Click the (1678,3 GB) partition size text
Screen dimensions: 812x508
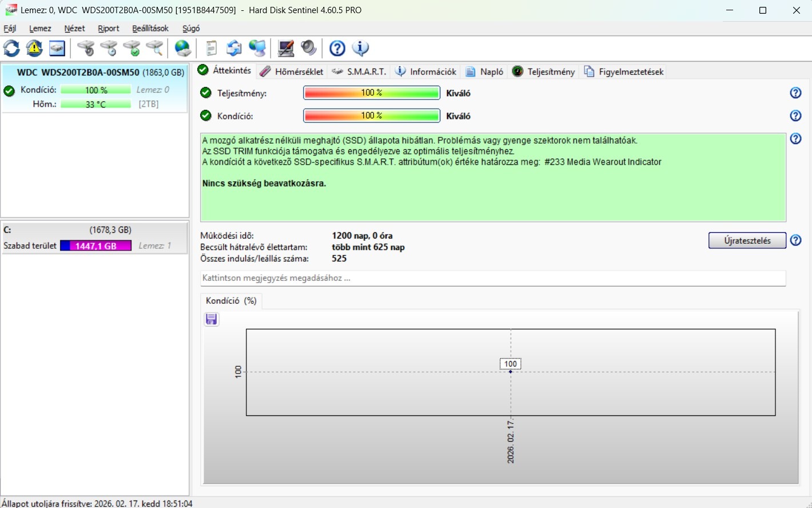point(110,230)
